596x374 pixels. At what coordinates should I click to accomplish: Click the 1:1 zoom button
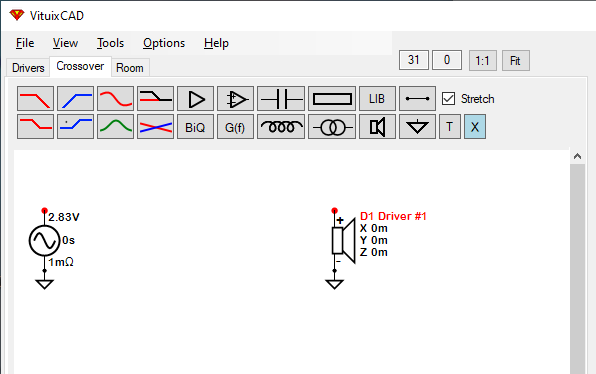click(482, 60)
